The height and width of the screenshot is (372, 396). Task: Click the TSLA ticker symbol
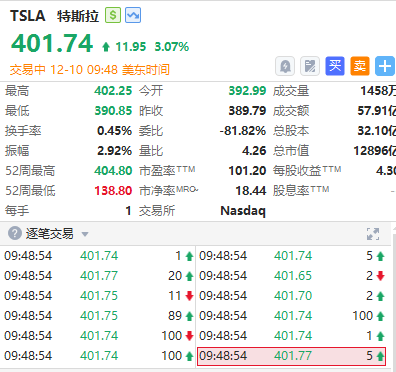(x=28, y=16)
